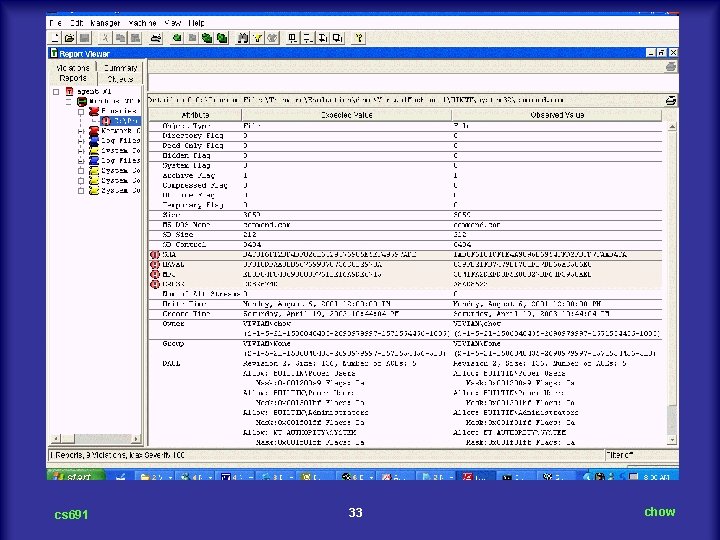Click the red violation icon beside CRC32 row

coord(154,284)
